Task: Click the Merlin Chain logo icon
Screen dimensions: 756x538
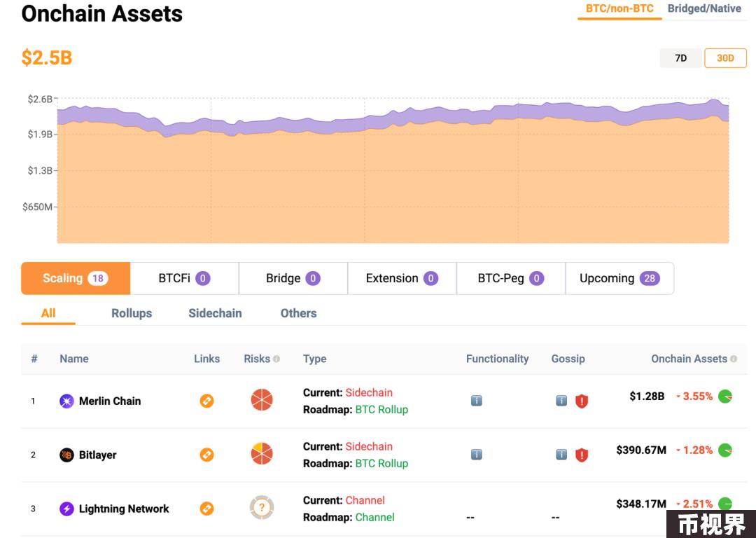Action: pyautogui.click(x=66, y=401)
